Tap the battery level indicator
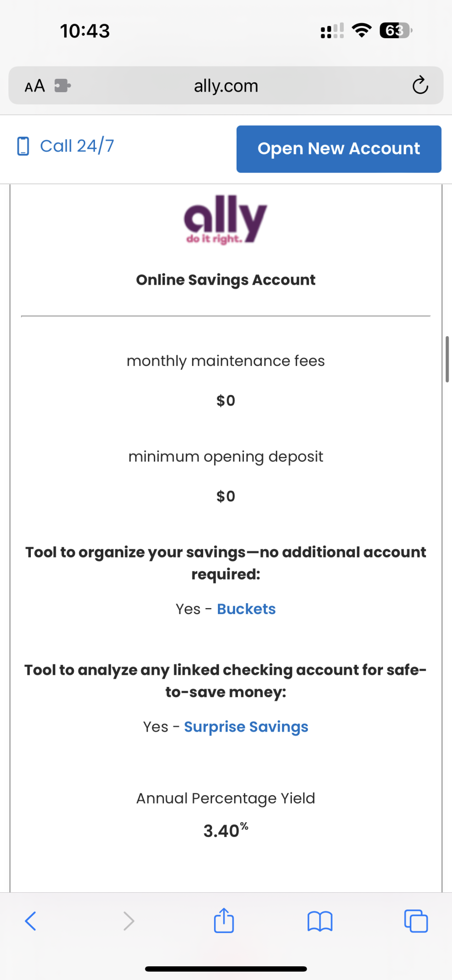 (396, 30)
